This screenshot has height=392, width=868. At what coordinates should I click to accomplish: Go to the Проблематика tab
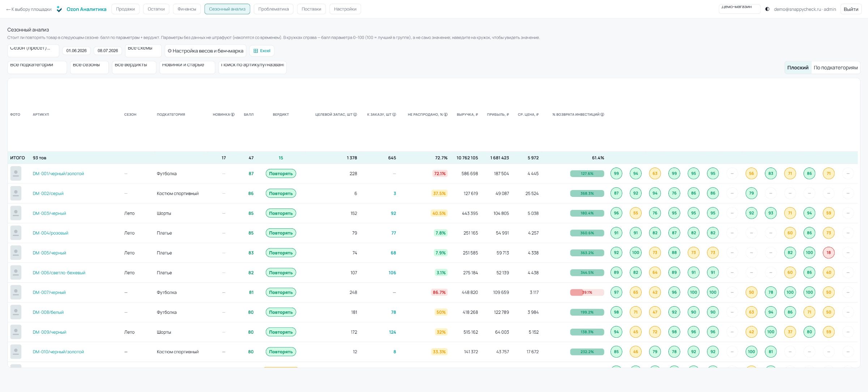273,9
